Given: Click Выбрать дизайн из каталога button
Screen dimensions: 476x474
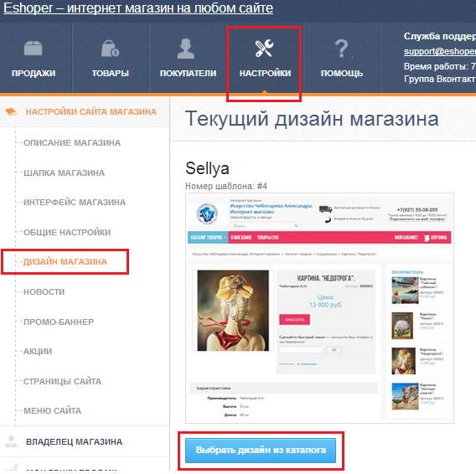Looking at the screenshot, I should click(x=261, y=451).
